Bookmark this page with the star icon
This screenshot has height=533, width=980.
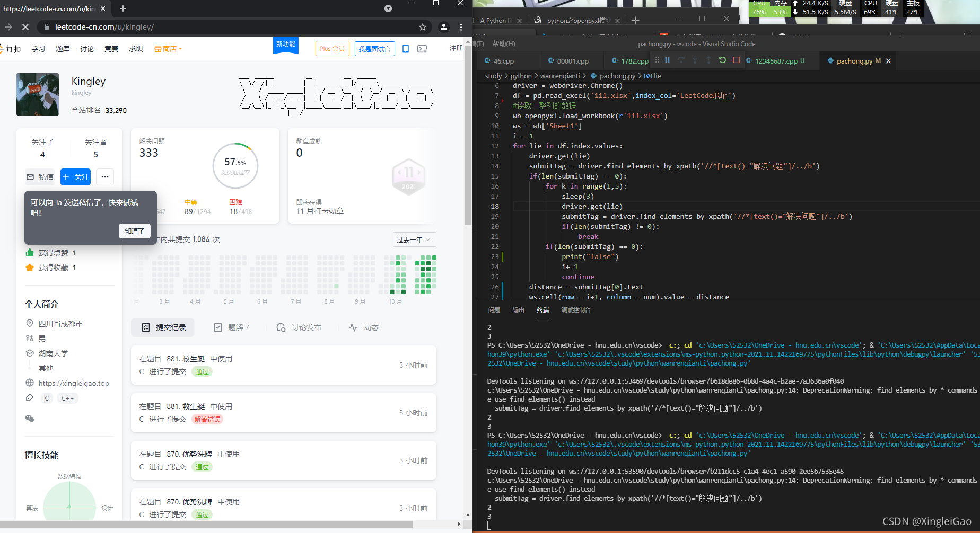click(x=423, y=27)
